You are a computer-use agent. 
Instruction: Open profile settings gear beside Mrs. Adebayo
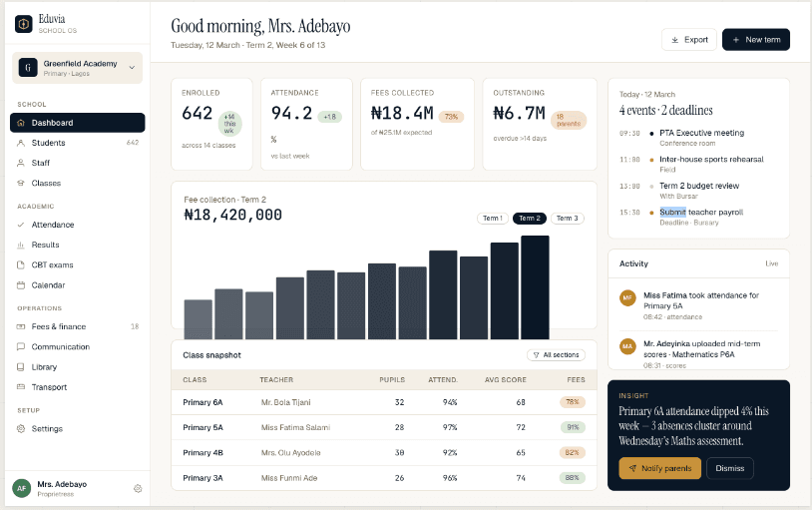click(x=138, y=488)
